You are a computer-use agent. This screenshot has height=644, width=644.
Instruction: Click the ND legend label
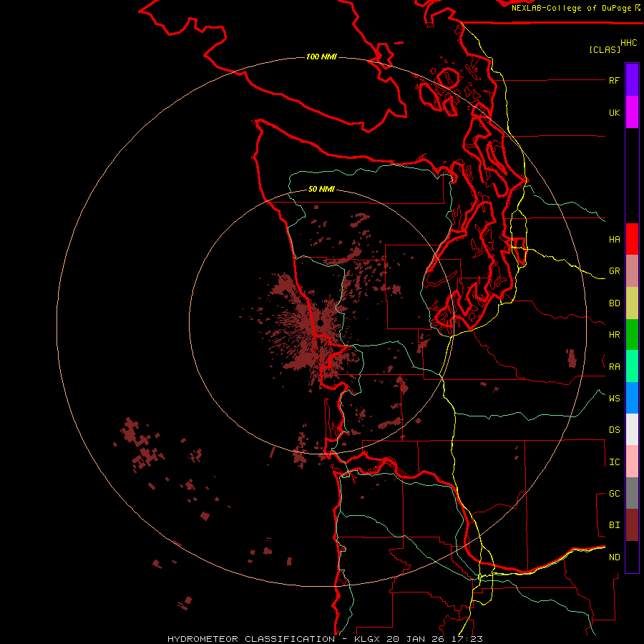click(614, 557)
